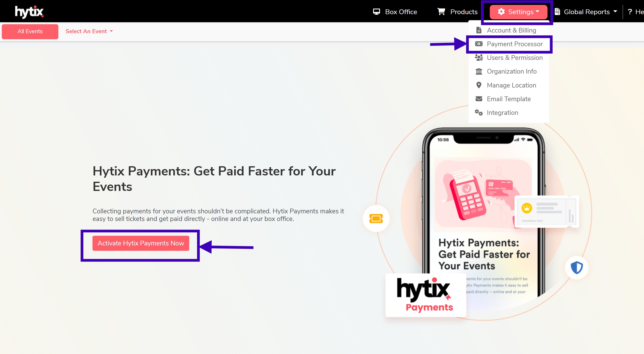Expand the Select An Event dropdown
The height and width of the screenshot is (354, 644).
tap(89, 31)
